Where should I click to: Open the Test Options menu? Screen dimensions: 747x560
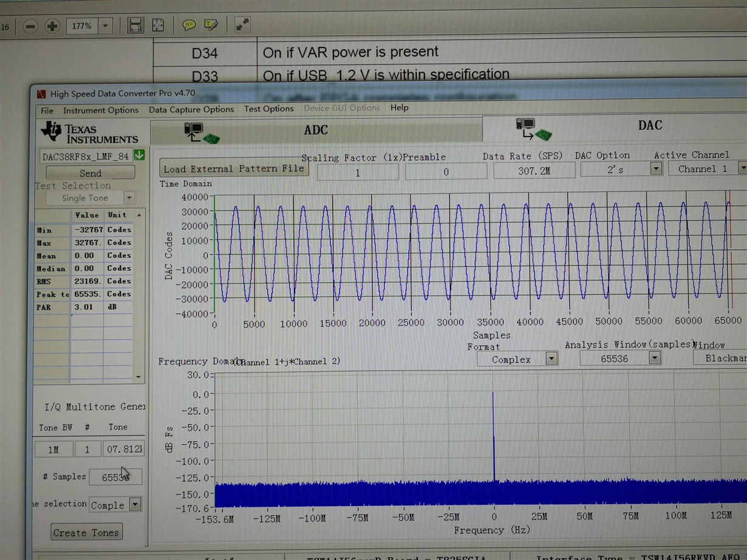[268, 109]
